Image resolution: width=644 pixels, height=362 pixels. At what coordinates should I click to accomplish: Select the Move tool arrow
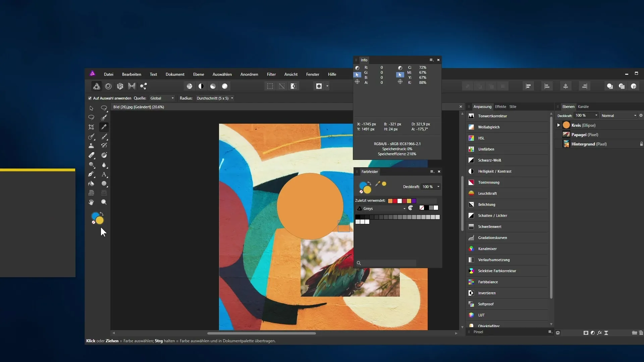[91, 108]
